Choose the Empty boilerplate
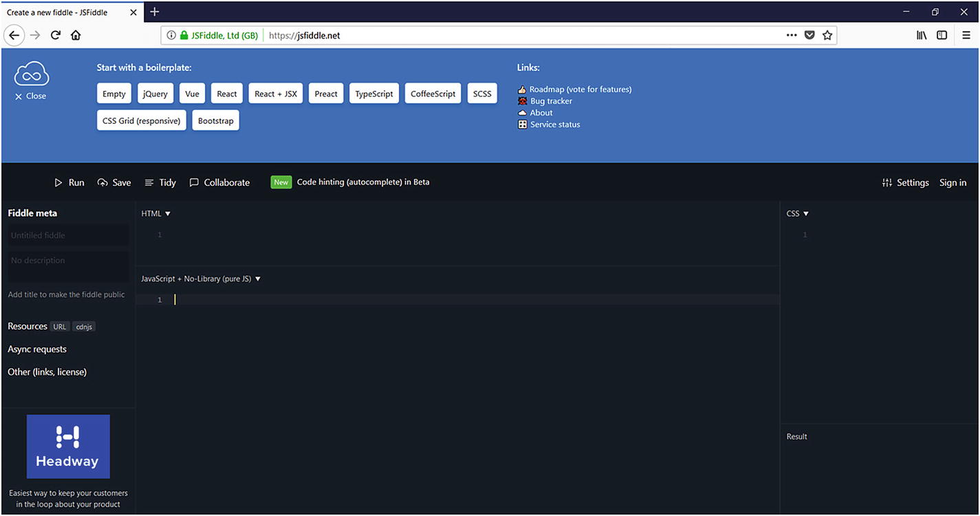 tap(114, 94)
